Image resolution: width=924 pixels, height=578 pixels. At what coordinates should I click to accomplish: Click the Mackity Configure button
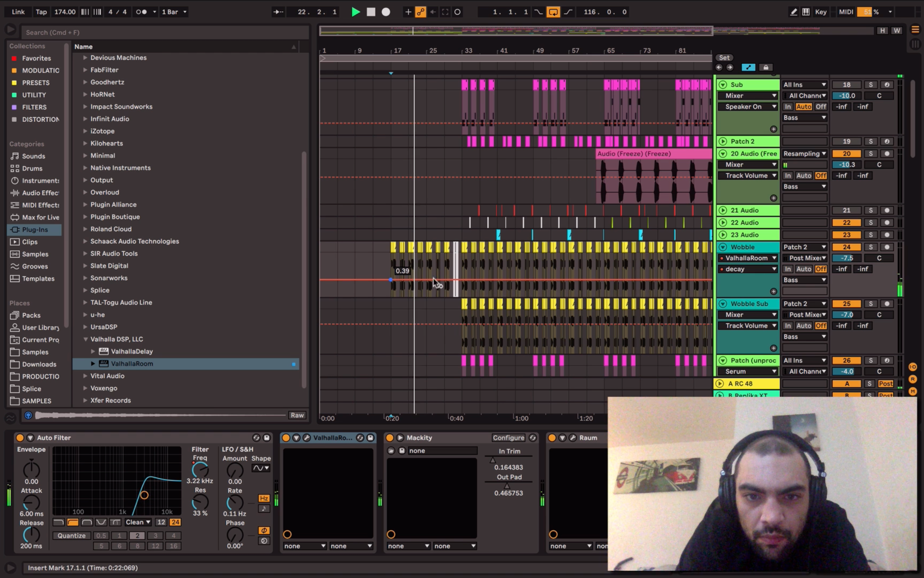[508, 438]
